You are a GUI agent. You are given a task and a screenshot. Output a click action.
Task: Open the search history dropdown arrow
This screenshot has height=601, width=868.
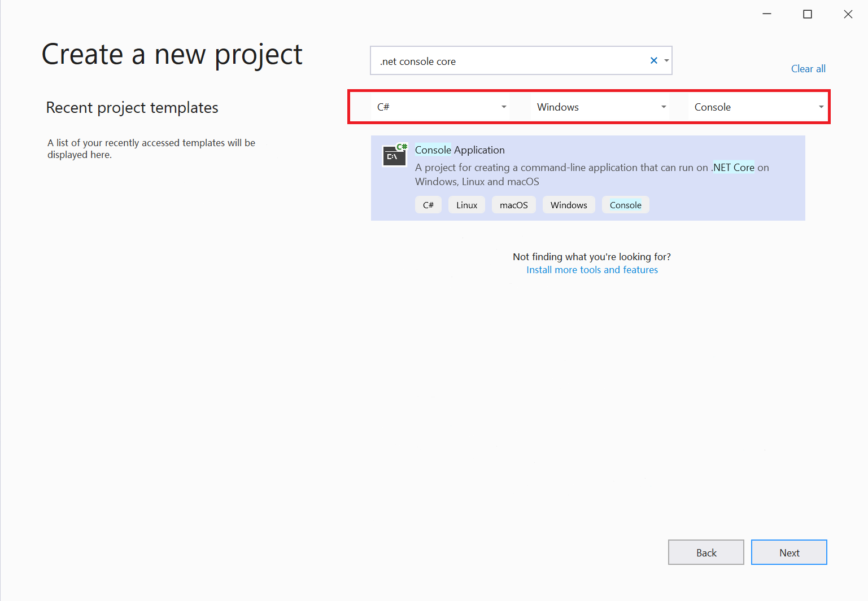pos(666,60)
